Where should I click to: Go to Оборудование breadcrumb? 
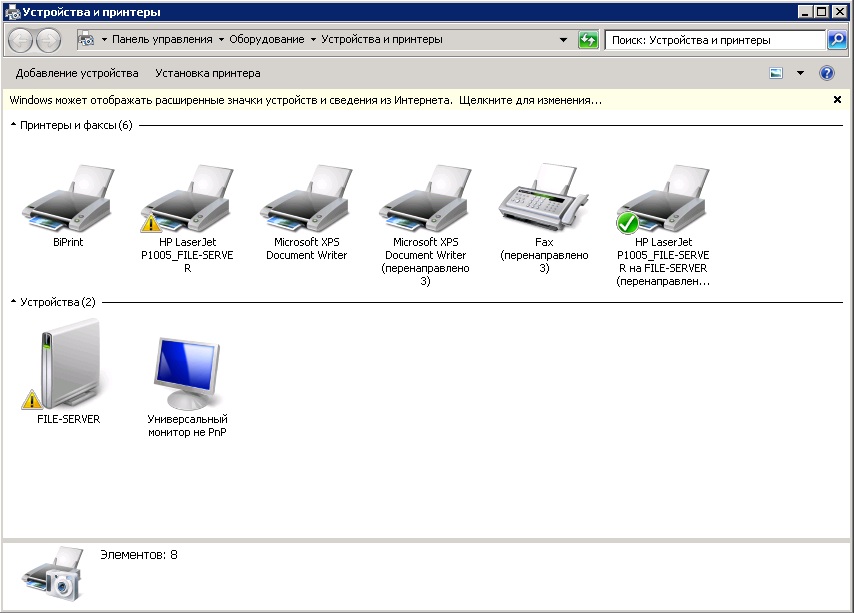(267, 39)
